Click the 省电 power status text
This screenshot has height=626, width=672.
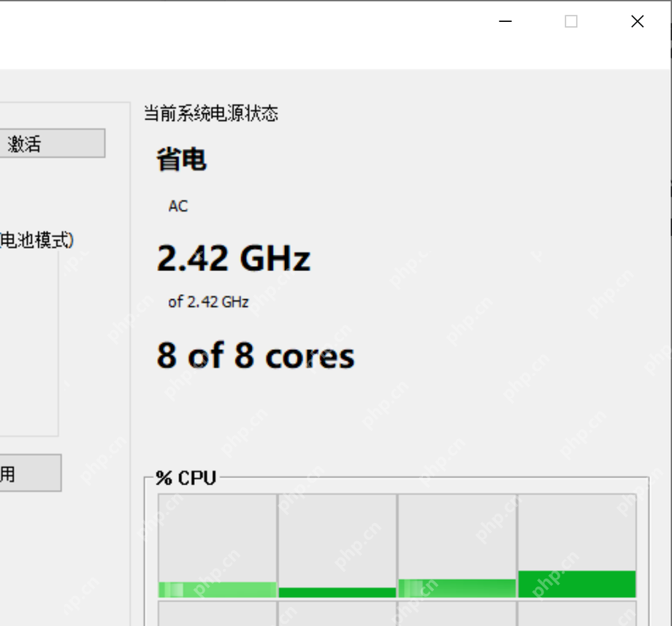pos(181,159)
